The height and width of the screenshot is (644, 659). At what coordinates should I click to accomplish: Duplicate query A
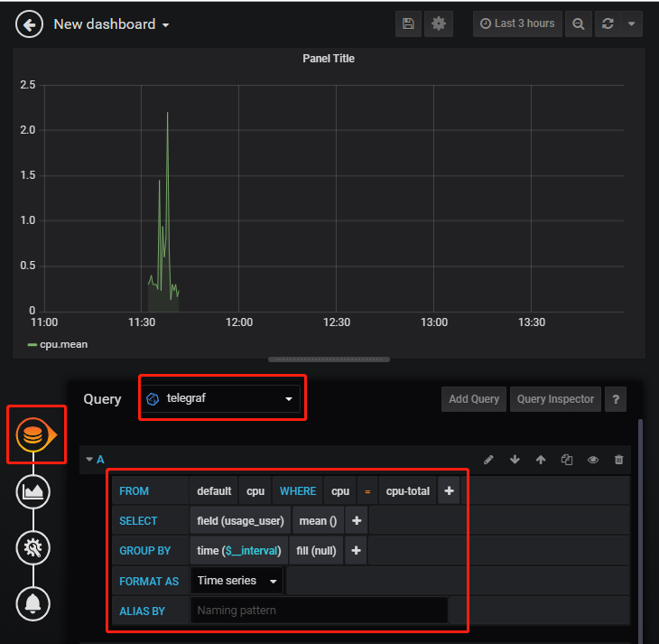coord(567,460)
